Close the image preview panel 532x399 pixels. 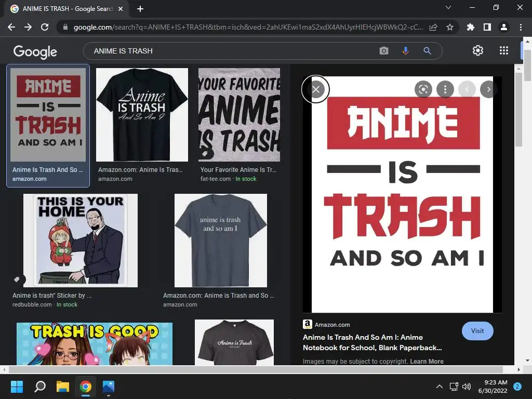coord(316,89)
